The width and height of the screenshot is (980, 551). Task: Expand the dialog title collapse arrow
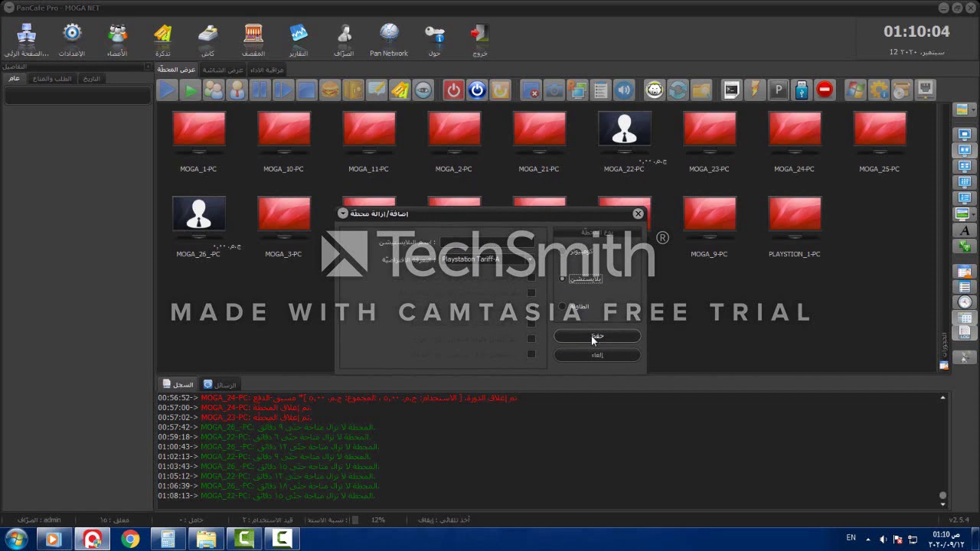tap(343, 214)
